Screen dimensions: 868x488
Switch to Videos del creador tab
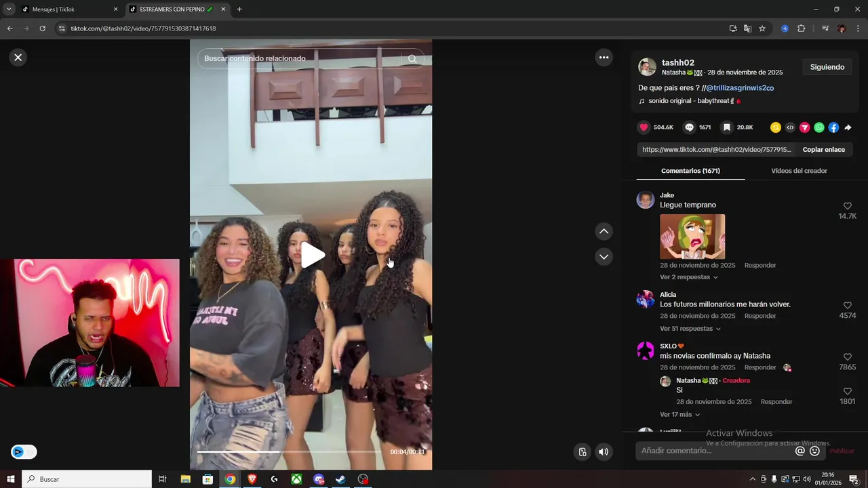tap(799, 171)
